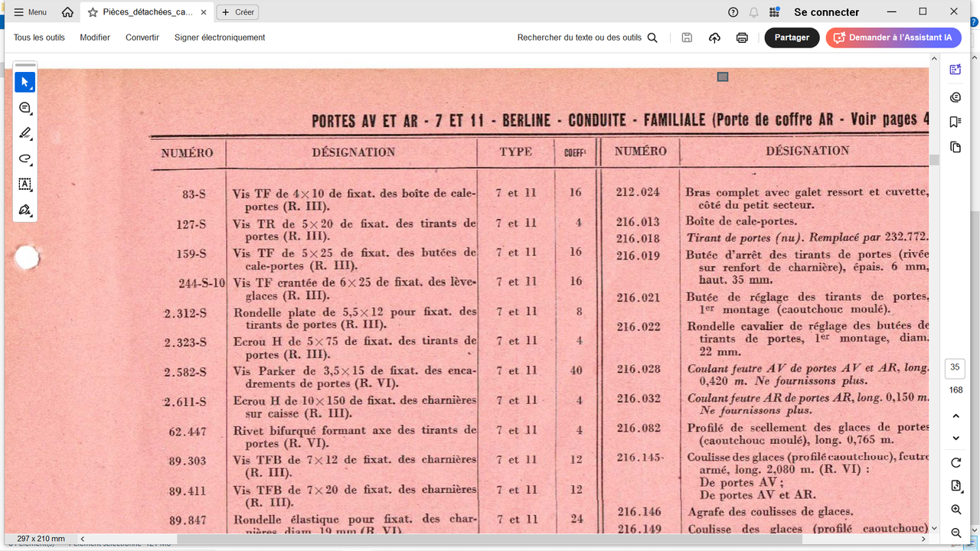Click 'Agrafe des coulisses de glaces.'
This screenshot has width=980, height=551.
tap(770, 511)
